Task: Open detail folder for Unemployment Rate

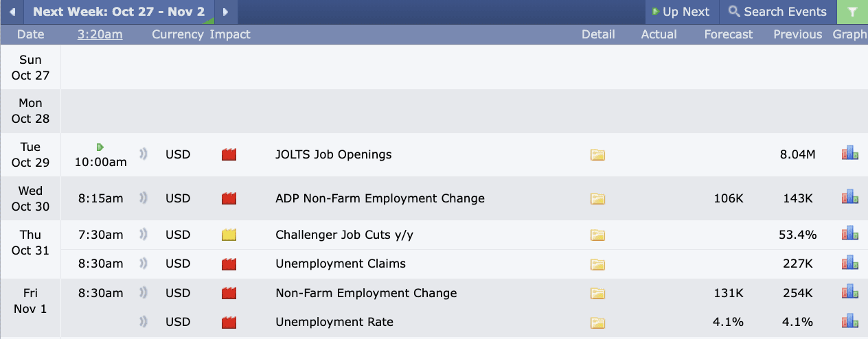Action: coord(597,323)
